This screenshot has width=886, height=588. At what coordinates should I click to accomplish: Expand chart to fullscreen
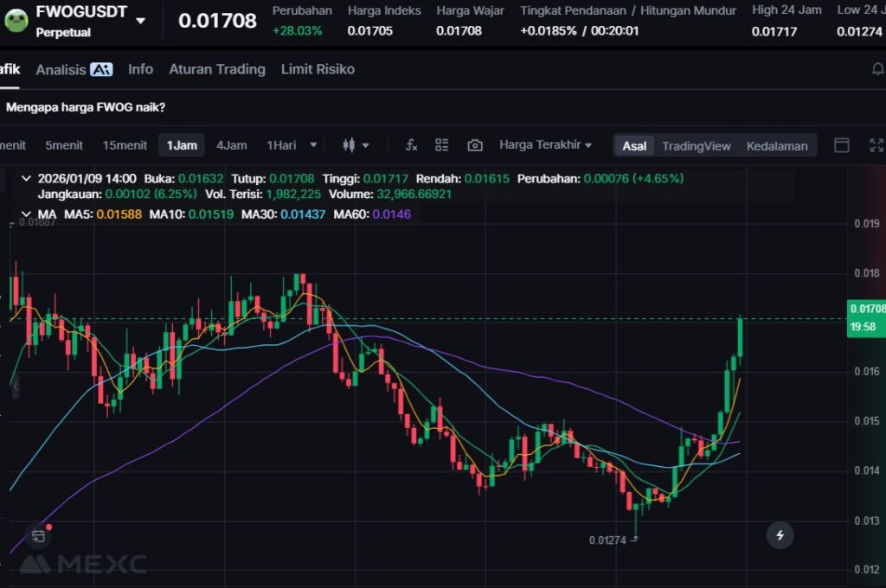point(876,145)
